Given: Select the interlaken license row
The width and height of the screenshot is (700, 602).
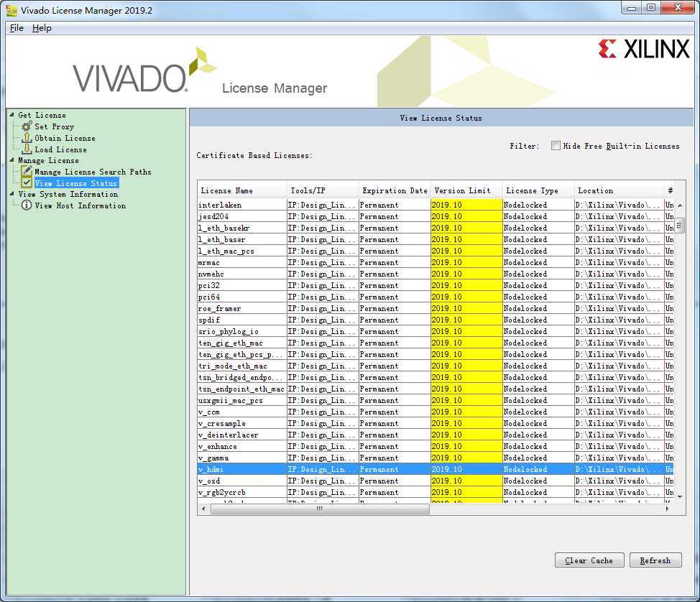Looking at the screenshot, I should (x=436, y=205).
